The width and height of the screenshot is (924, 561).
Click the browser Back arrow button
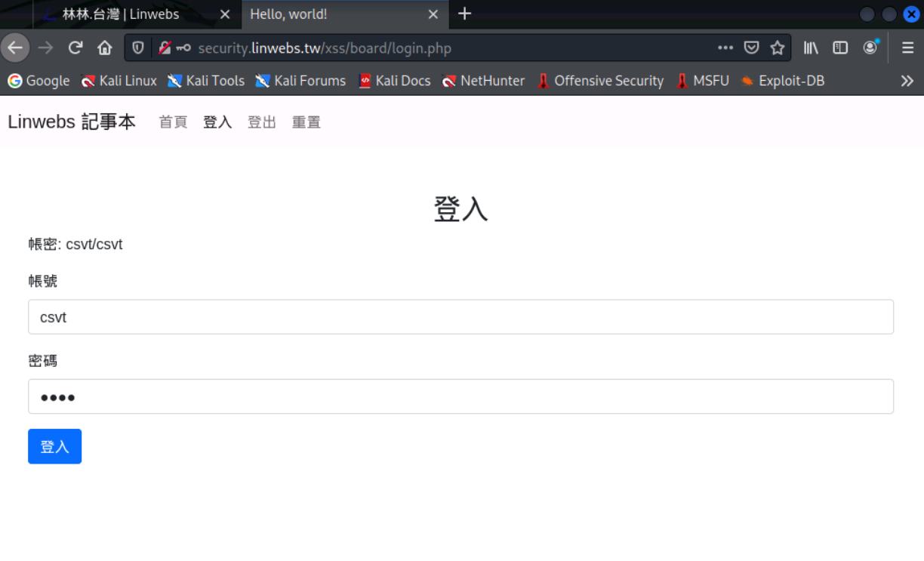[15, 48]
